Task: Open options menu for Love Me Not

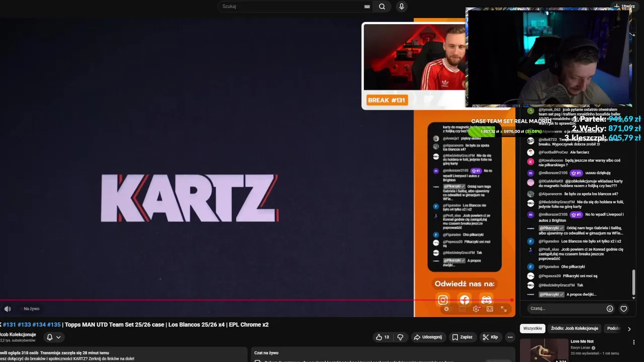Action: click(x=633, y=342)
